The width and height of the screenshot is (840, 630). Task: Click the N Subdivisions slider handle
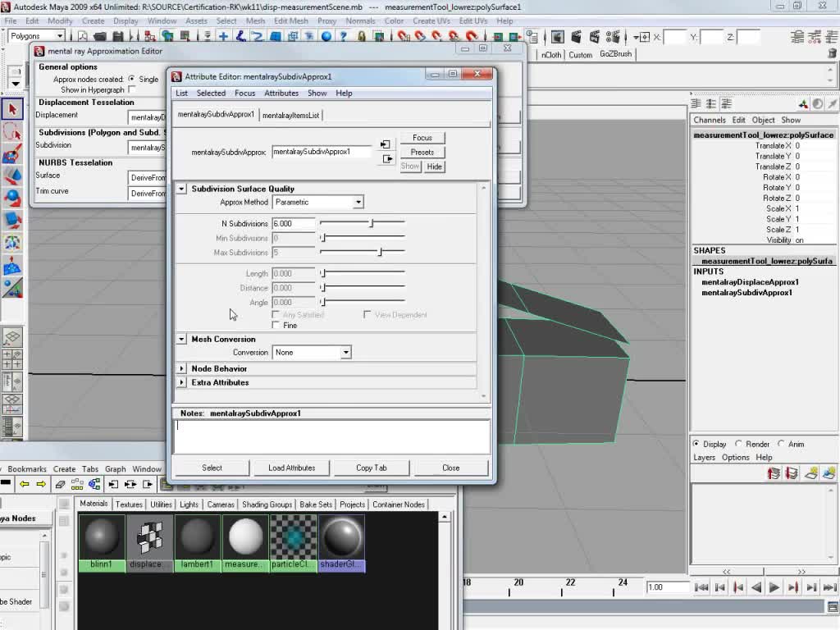pos(371,223)
